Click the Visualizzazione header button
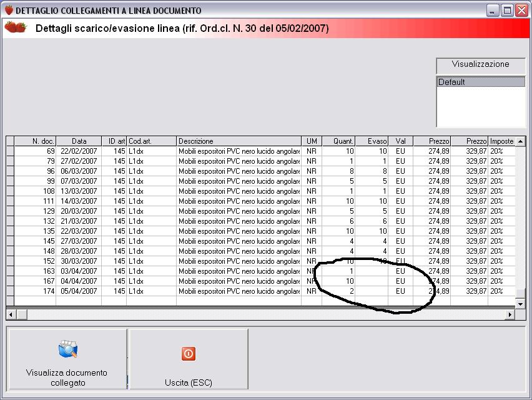 pyautogui.click(x=480, y=65)
